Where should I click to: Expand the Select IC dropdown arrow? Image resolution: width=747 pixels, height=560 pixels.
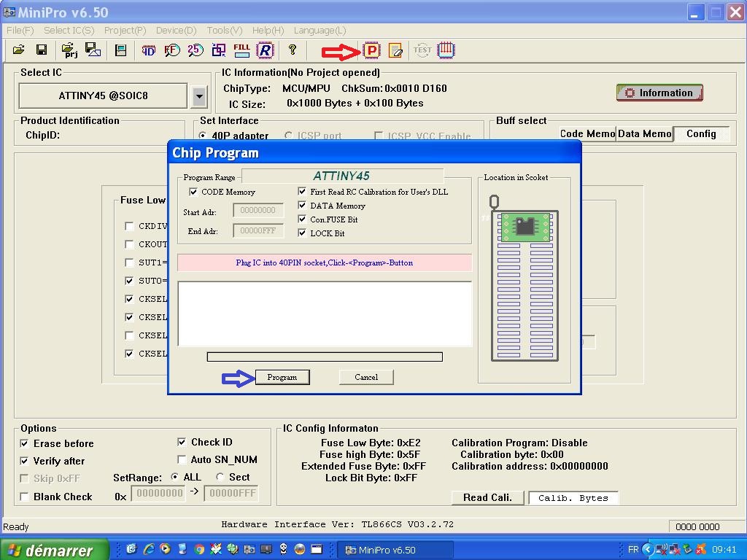click(200, 96)
